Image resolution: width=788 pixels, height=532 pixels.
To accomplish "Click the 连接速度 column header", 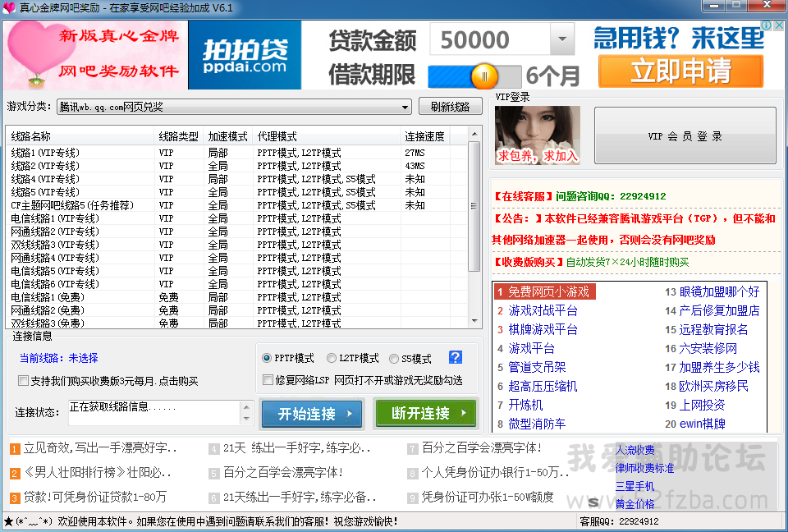I will (425, 136).
